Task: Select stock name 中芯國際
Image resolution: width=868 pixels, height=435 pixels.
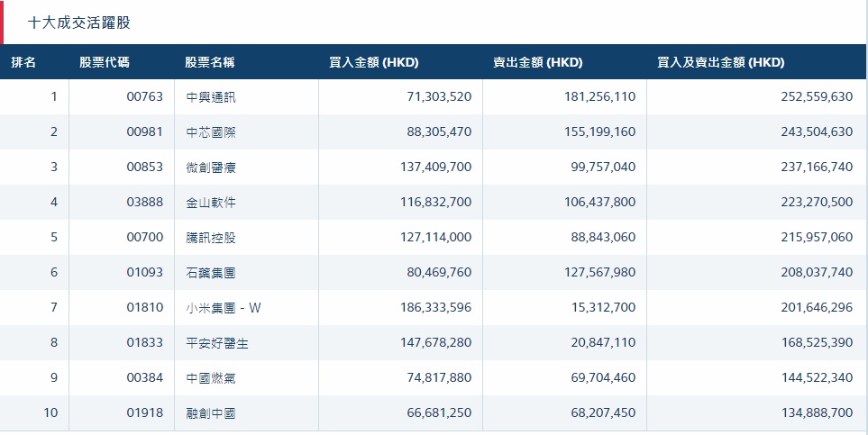Action: [x=211, y=132]
